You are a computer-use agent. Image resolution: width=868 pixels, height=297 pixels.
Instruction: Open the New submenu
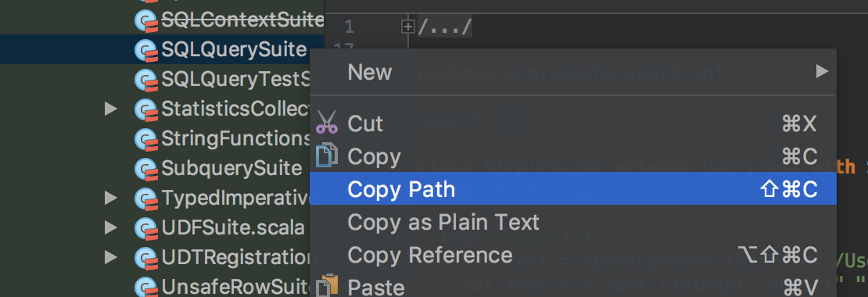[573, 72]
